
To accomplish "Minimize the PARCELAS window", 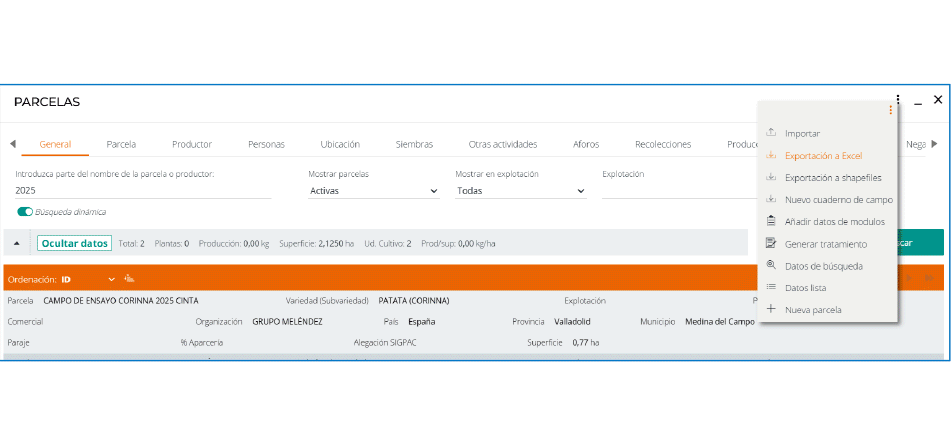I will pos(918,102).
